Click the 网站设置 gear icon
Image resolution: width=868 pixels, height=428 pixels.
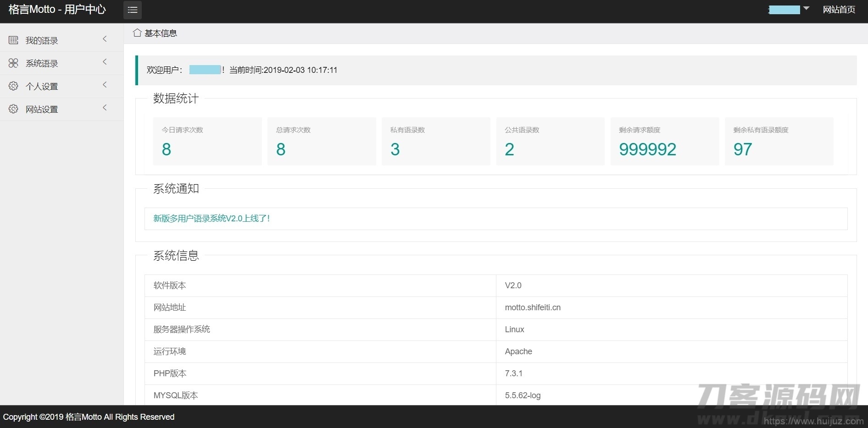pyautogui.click(x=13, y=109)
